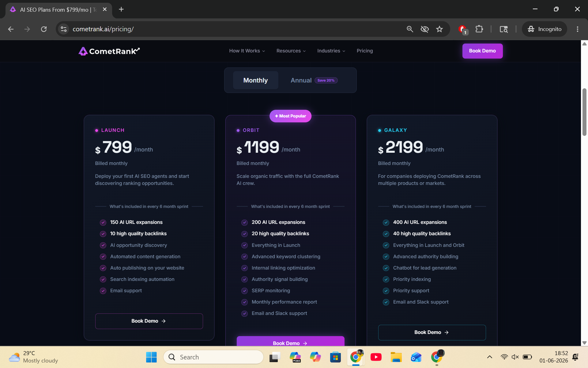Click the GALAXY plan heading
The height and width of the screenshot is (368, 588).
pyautogui.click(x=396, y=130)
